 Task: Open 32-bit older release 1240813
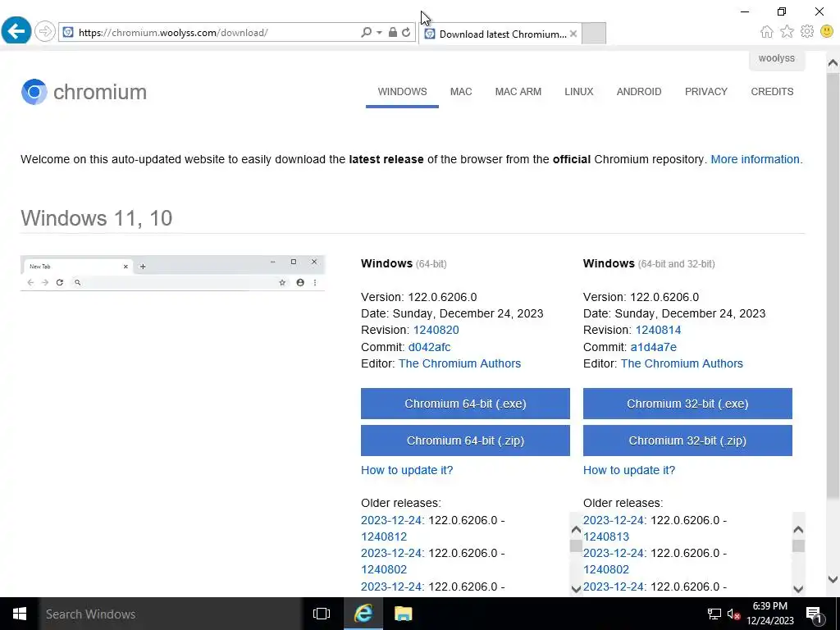pos(606,536)
